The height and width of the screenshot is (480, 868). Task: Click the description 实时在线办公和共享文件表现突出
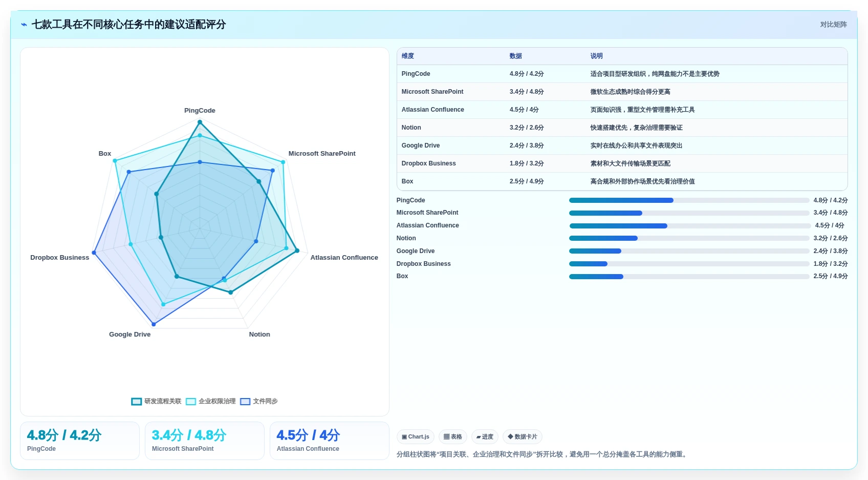[x=637, y=145]
